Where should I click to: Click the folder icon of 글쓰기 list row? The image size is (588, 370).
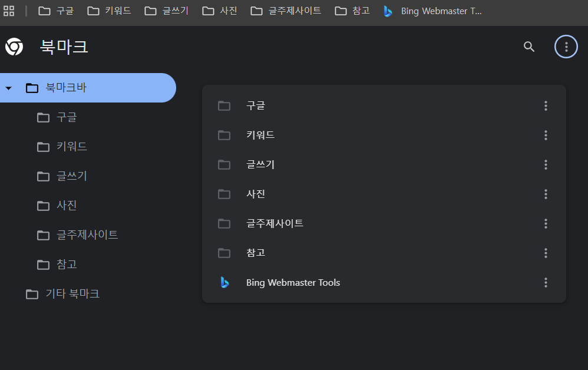(x=224, y=164)
